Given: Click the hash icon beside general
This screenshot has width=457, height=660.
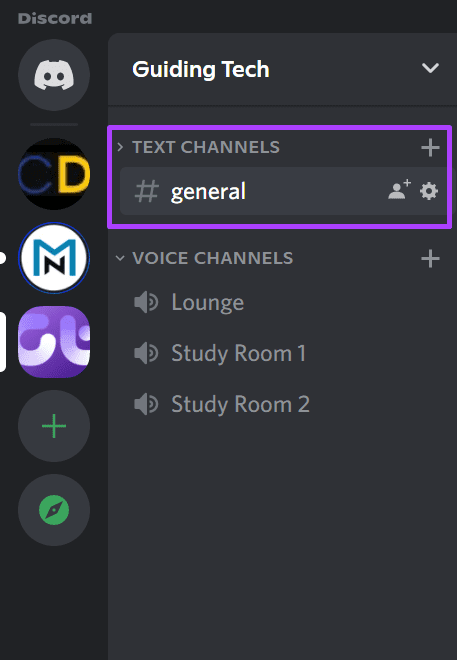Looking at the screenshot, I should (x=146, y=192).
